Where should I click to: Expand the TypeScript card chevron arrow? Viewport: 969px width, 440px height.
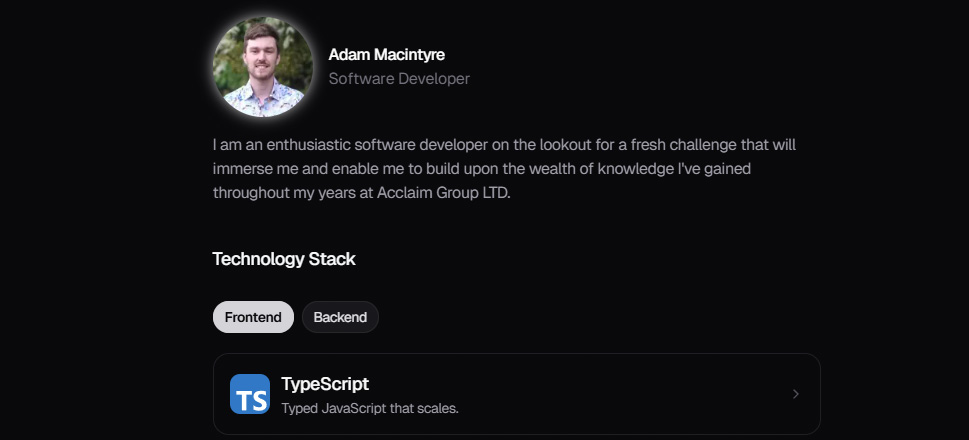pyautogui.click(x=796, y=394)
